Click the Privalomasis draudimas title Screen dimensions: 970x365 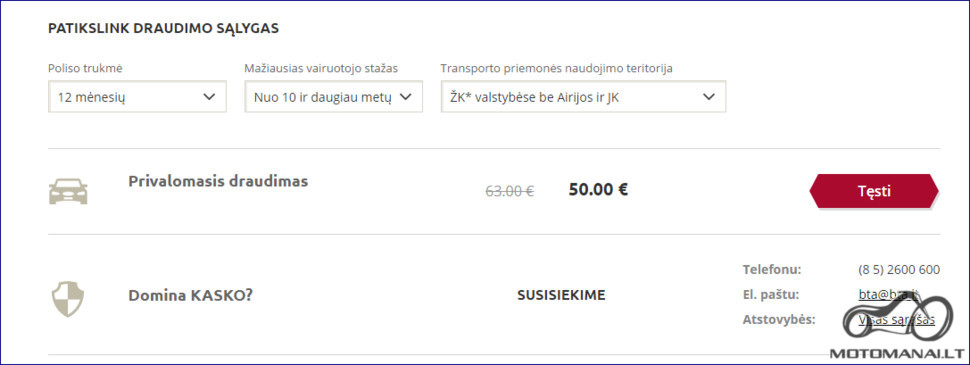pos(218,181)
